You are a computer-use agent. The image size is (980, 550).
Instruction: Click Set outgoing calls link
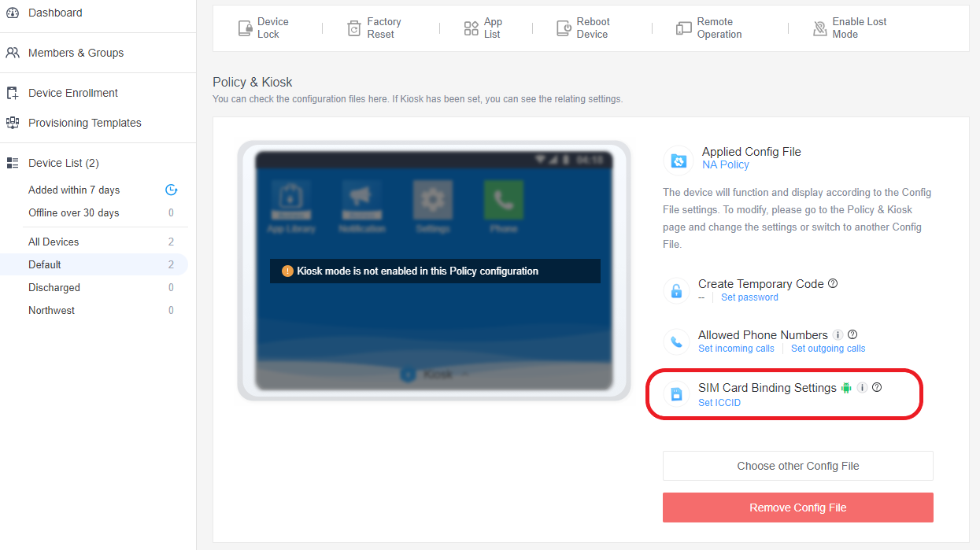click(x=828, y=349)
